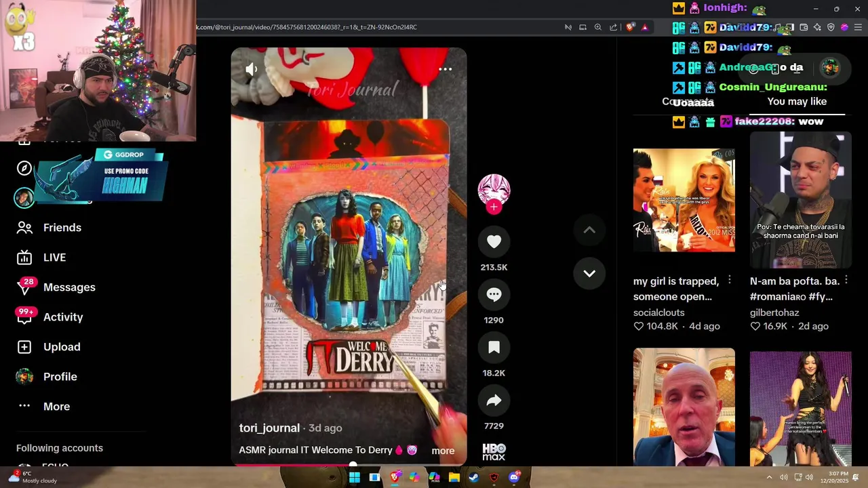Open the bald man in suit video thumbnail
The width and height of the screenshot is (868, 488).
[684, 407]
